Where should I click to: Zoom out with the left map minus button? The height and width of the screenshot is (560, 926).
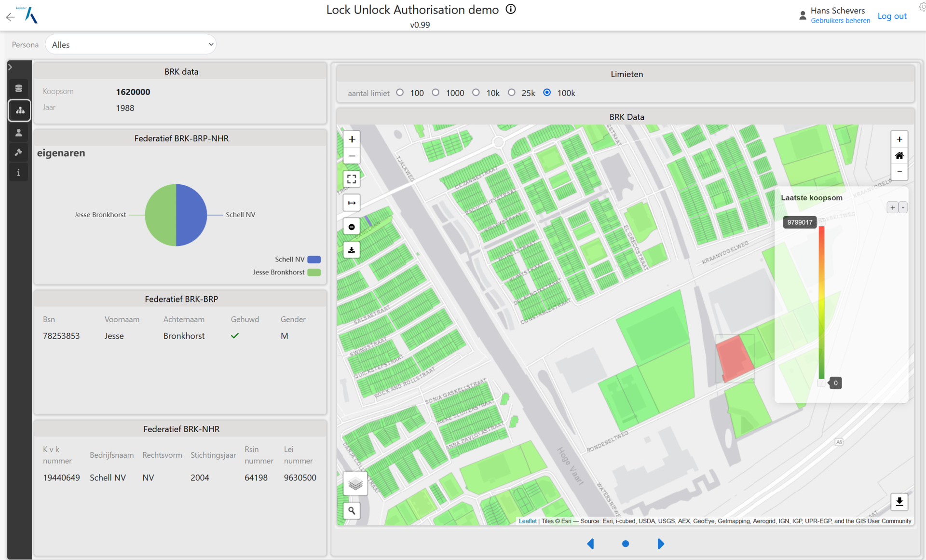352,156
